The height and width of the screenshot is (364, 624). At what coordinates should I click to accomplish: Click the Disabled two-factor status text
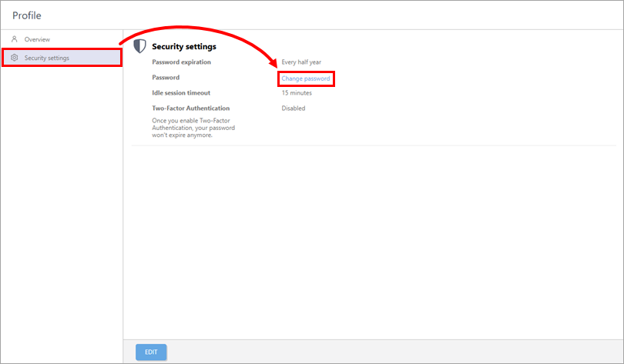click(x=293, y=108)
